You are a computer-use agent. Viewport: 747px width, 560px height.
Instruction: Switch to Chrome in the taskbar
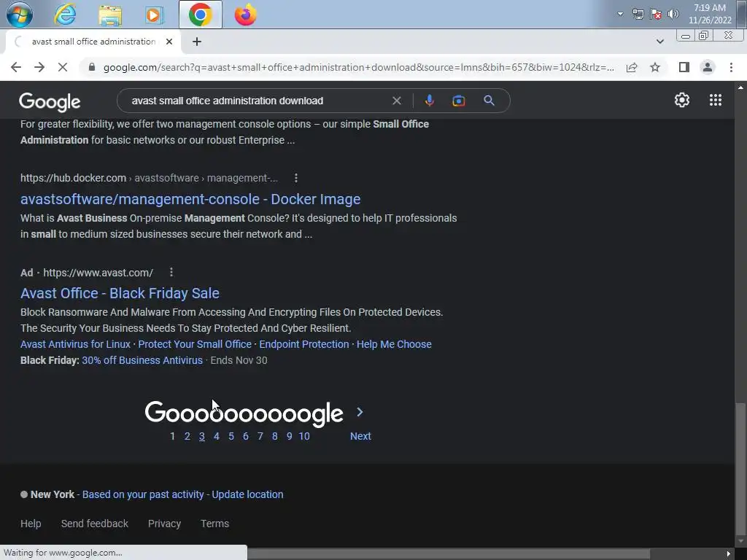point(200,15)
